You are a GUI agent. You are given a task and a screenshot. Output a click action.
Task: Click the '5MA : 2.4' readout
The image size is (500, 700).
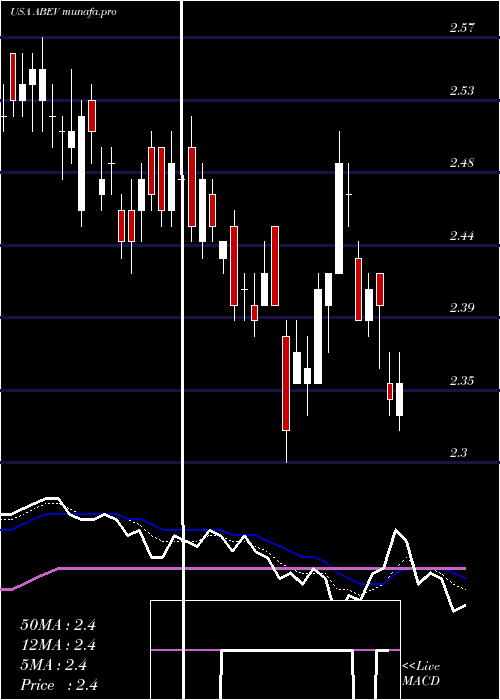click(x=53, y=665)
